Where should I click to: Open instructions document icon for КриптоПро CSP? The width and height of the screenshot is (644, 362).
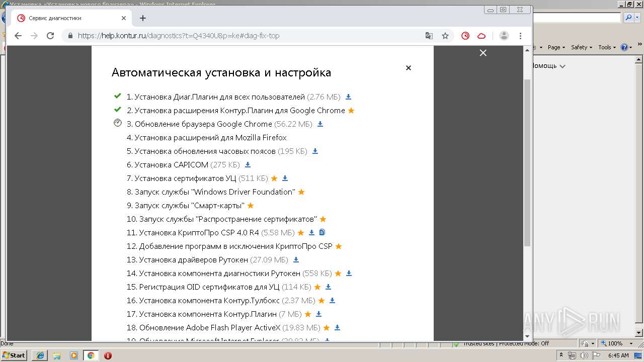[323, 232]
